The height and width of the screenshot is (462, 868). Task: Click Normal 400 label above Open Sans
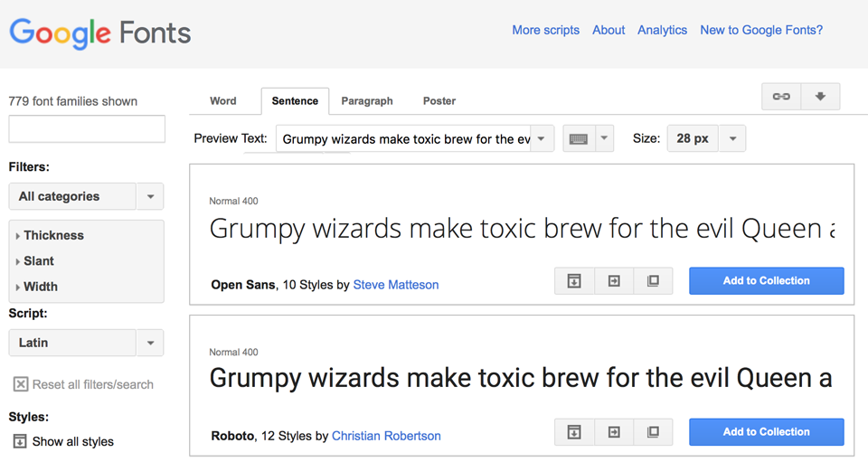(x=233, y=202)
